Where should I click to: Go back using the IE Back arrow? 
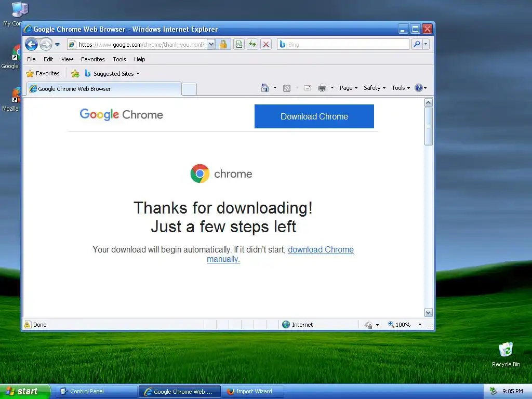pos(31,45)
